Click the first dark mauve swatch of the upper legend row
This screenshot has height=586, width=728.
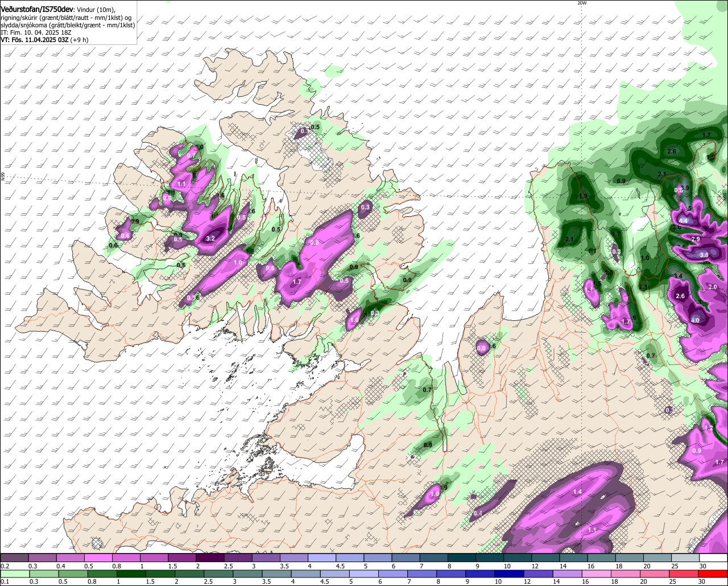click(x=14, y=558)
